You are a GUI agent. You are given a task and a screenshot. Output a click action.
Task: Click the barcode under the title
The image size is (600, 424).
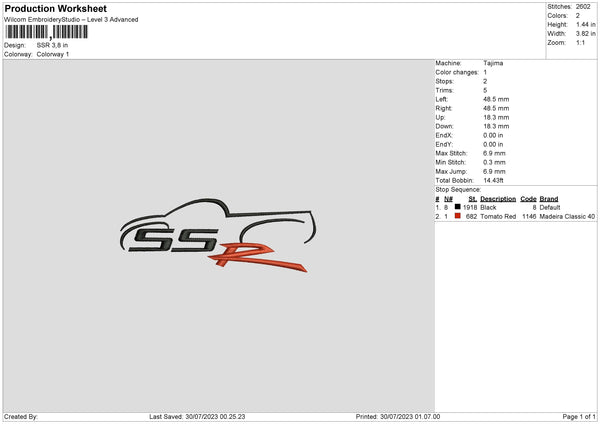click(46, 32)
